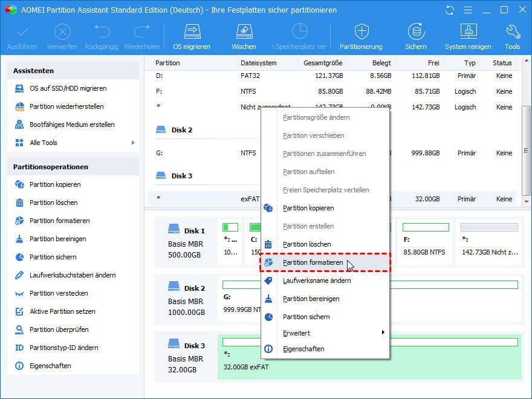This screenshot has width=532, height=399.
Task: Click Partition löschen in context menu
Action: click(x=325, y=244)
